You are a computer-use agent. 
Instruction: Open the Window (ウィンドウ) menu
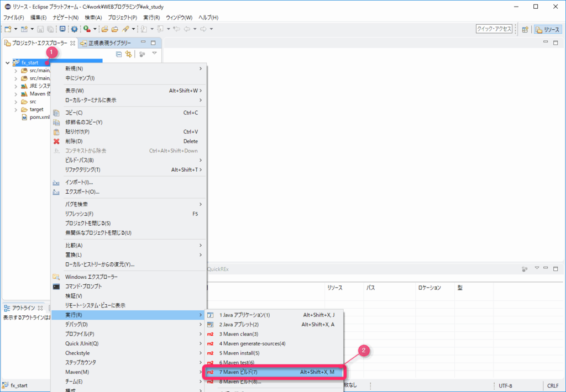pos(179,17)
